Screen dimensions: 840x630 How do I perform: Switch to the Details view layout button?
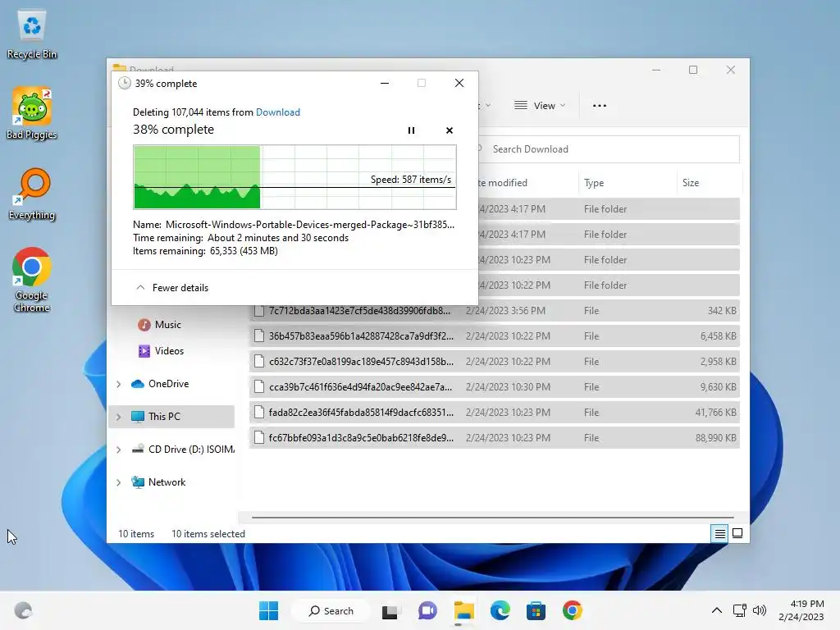(719, 533)
